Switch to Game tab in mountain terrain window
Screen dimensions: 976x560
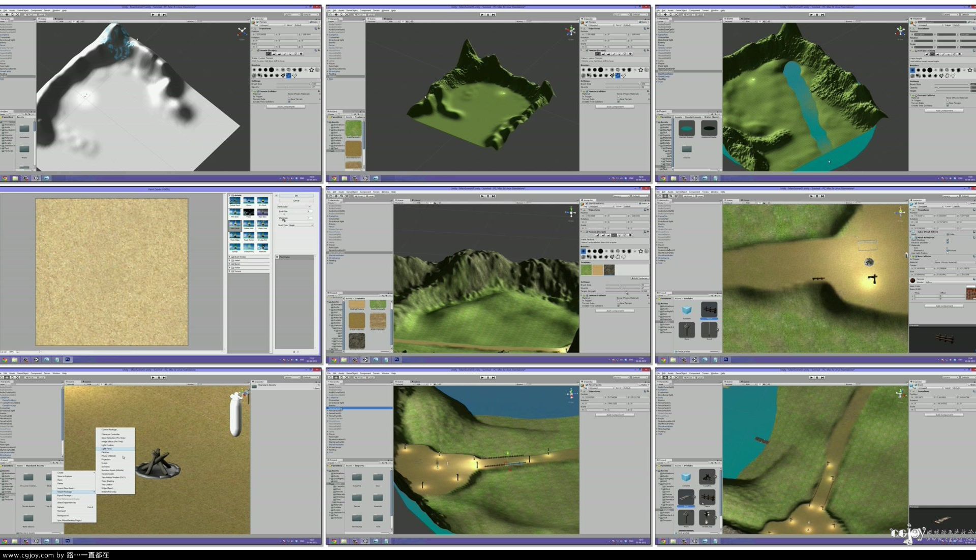click(415, 200)
